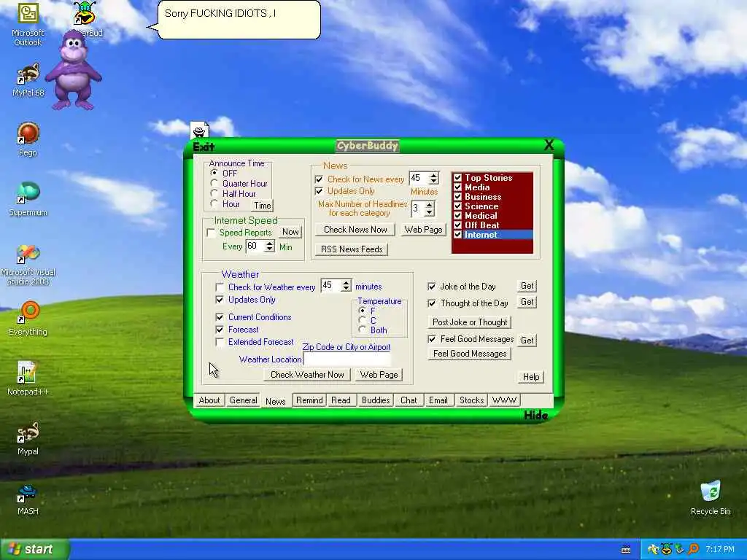Enable Check for Weather every checkbox

(x=220, y=287)
